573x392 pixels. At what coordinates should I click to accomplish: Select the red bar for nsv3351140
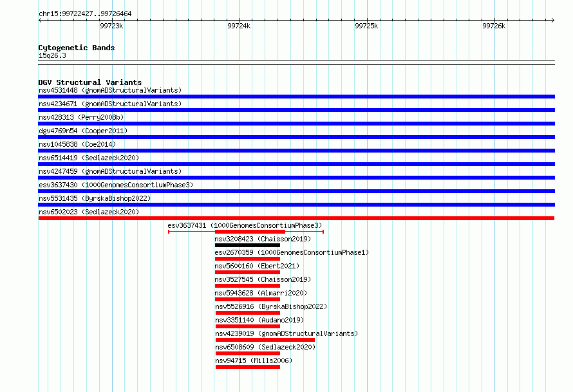click(248, 326)
